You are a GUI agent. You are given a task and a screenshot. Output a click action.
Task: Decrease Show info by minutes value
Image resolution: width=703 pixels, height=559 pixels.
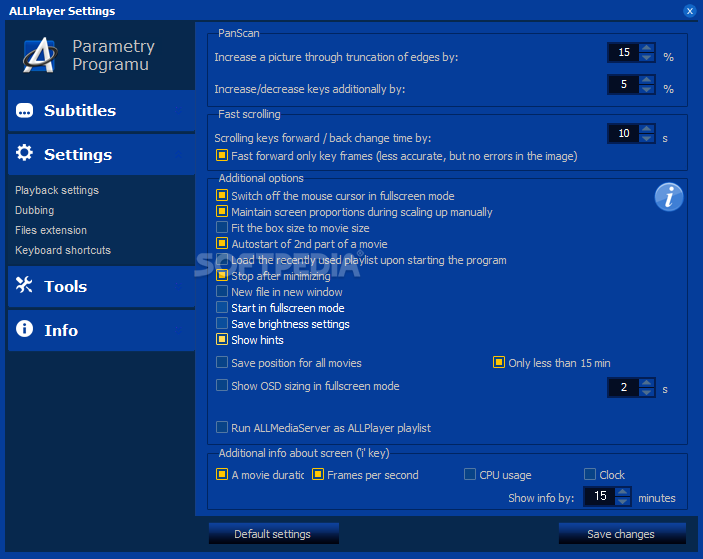[622, 501]
